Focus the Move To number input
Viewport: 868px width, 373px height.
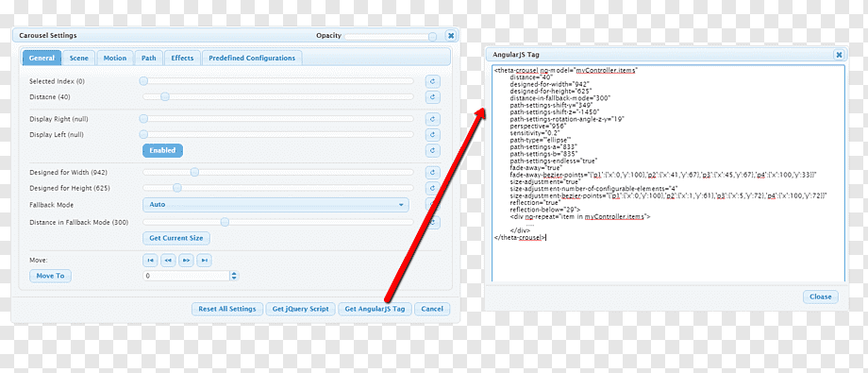click(x=186, y=276)
